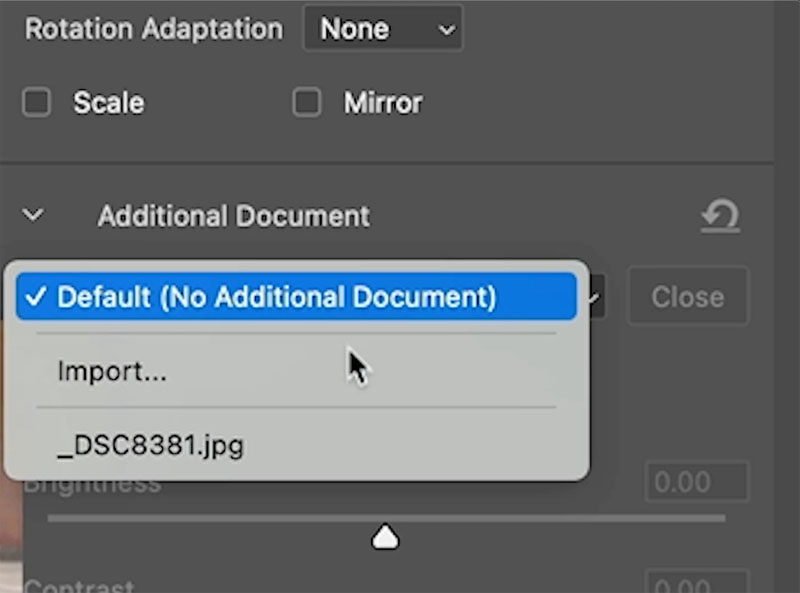Collapse the Additional Document section chevron
Image resolution: width=800 pixels, height=593 pixels.
tap(33, 215)
